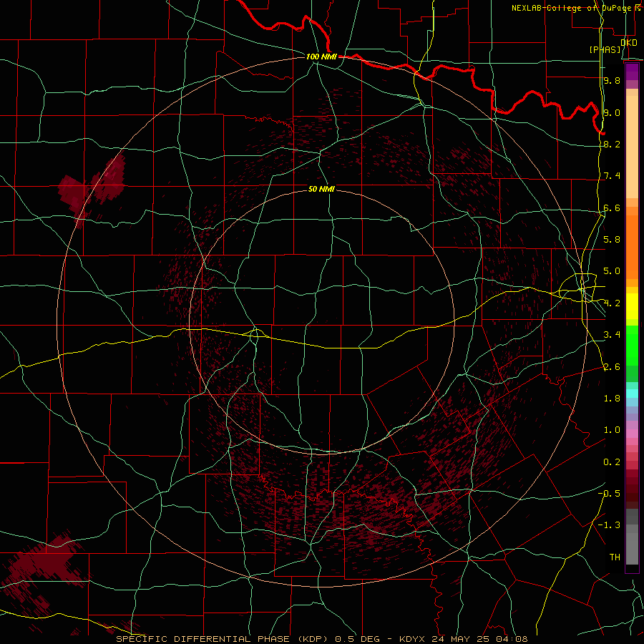Click the 2.6 value on color scale
644x644 pixels.
[612, 366]
